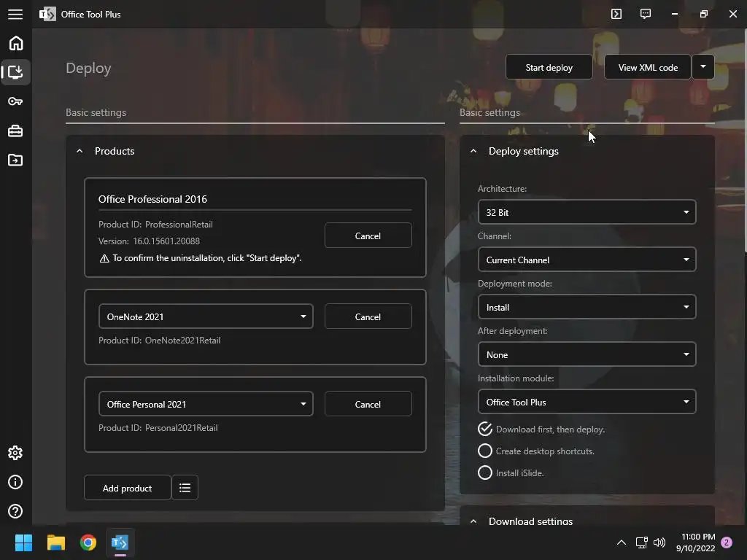Click the Deploy page heading
747x560 pixels.
88,68
